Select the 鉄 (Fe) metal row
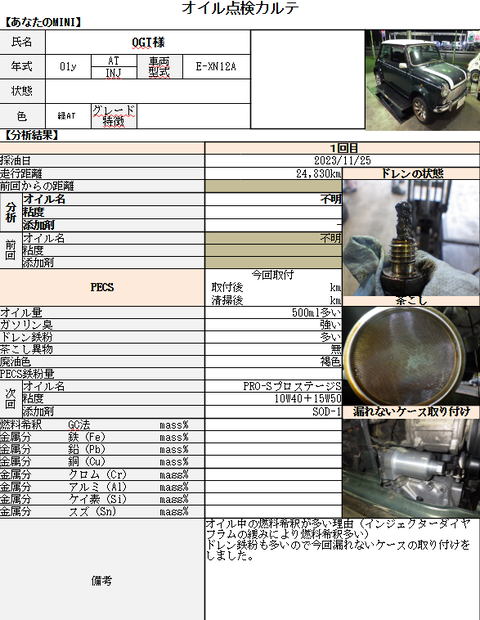The height and width of the screenshot is (620, 480). coord(102,437)
